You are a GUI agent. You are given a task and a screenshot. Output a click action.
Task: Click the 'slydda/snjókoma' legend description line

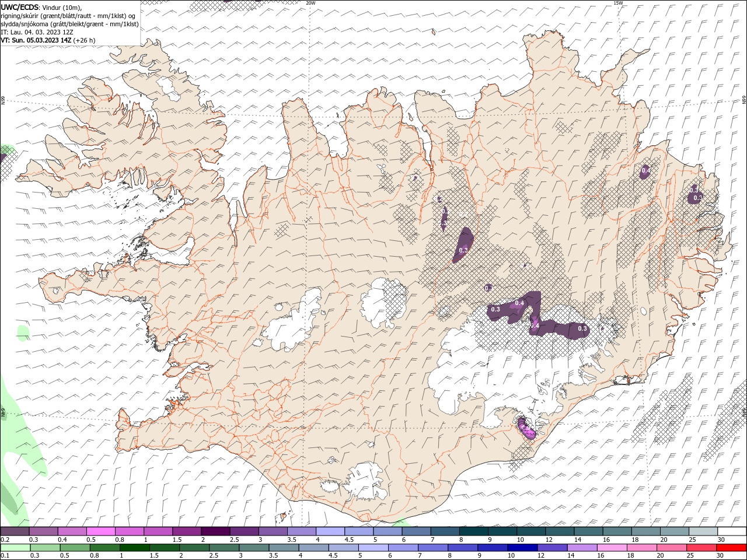tap(69, 24)
